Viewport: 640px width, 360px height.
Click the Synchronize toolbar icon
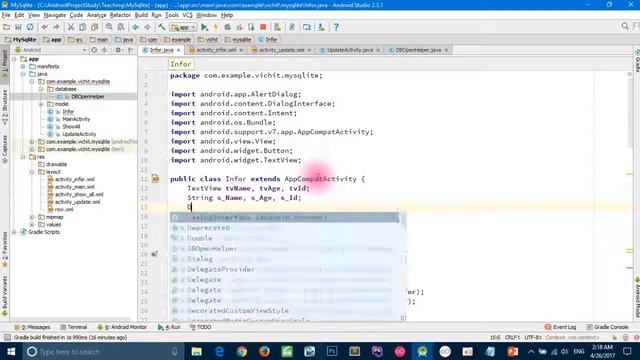point(30,27)
